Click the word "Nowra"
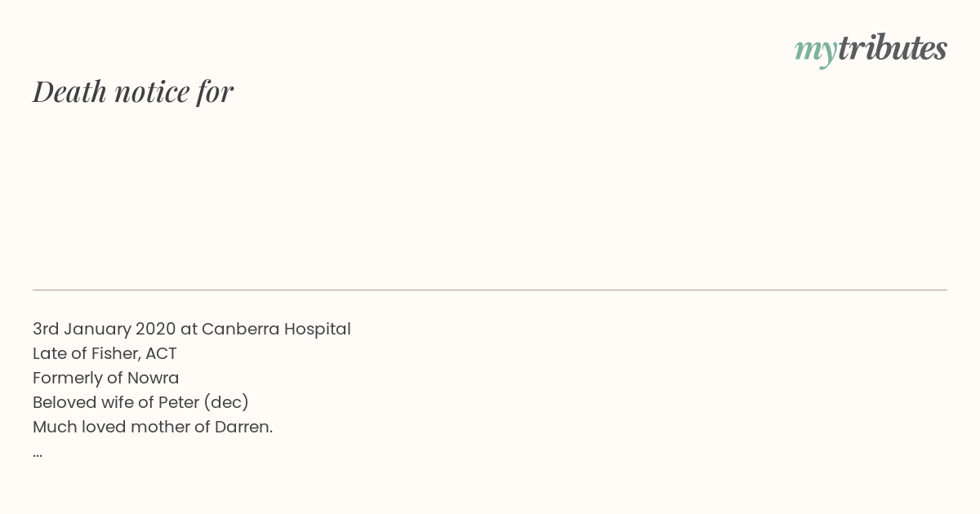The image size is (980, 514). tap(154, 379)
